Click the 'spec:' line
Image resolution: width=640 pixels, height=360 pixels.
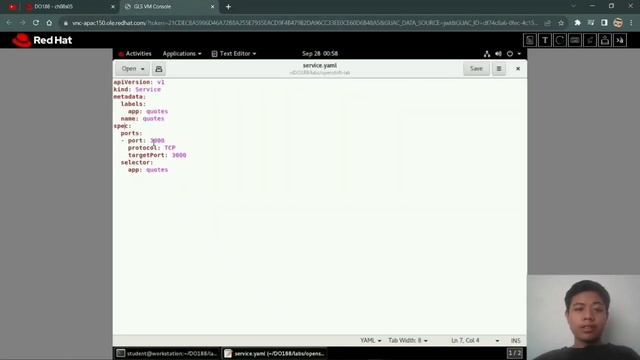pos(122,126)
